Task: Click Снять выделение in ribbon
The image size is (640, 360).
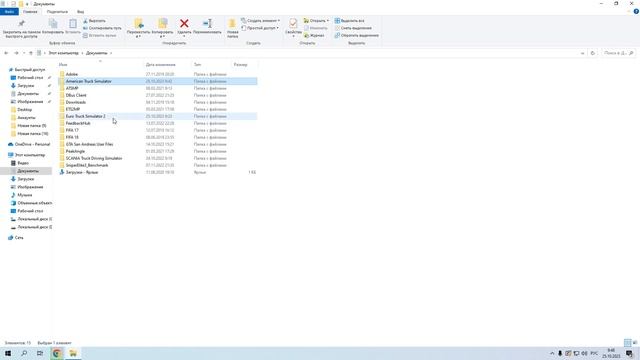Action: 353,28
